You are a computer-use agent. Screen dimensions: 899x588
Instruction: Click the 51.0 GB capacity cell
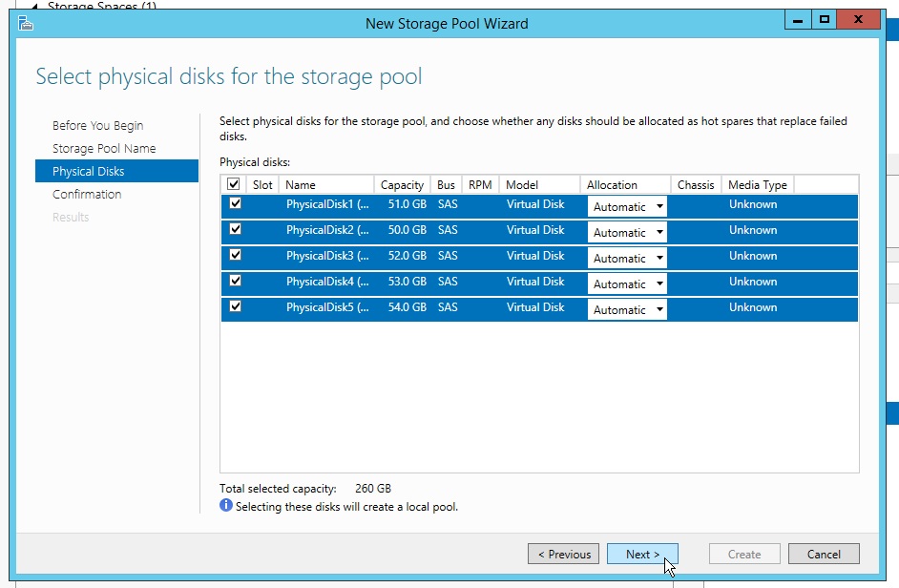(x=408, y=204)
